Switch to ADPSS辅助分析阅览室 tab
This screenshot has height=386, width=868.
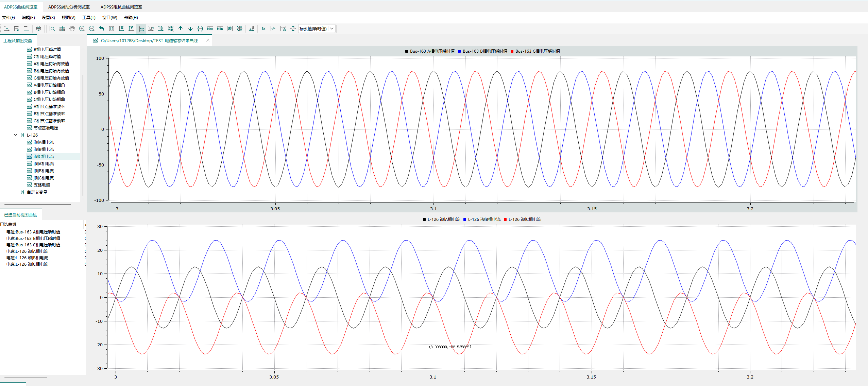69,7
